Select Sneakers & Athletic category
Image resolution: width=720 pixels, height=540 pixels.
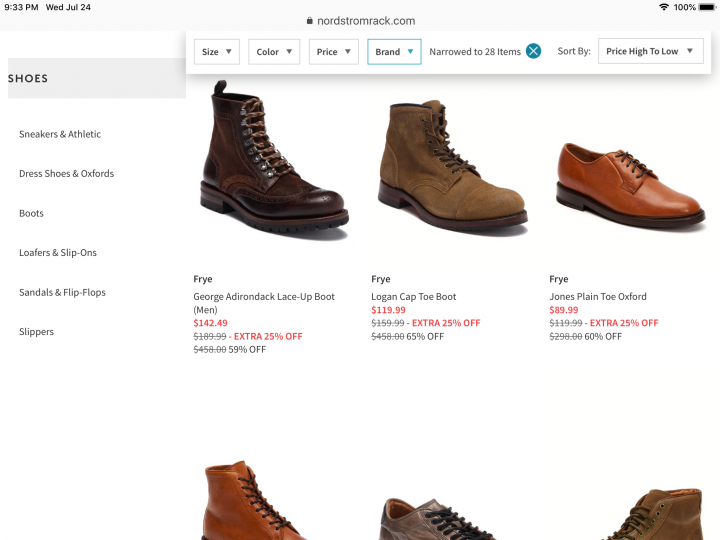tap(60, 134)
